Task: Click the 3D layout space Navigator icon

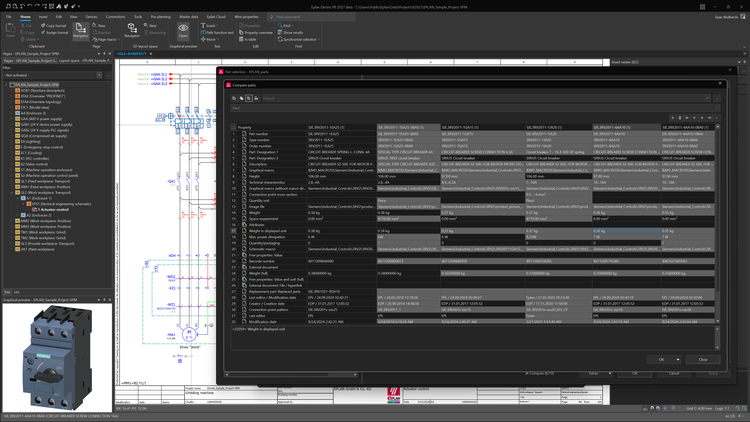Action: pos(132,30)
